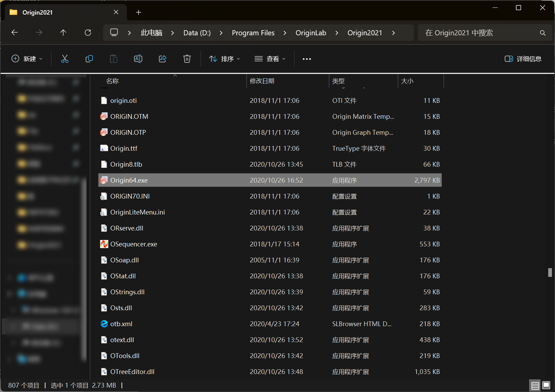Click status bar text 807 个项目
555x392 pixels.
coord(24,385)
